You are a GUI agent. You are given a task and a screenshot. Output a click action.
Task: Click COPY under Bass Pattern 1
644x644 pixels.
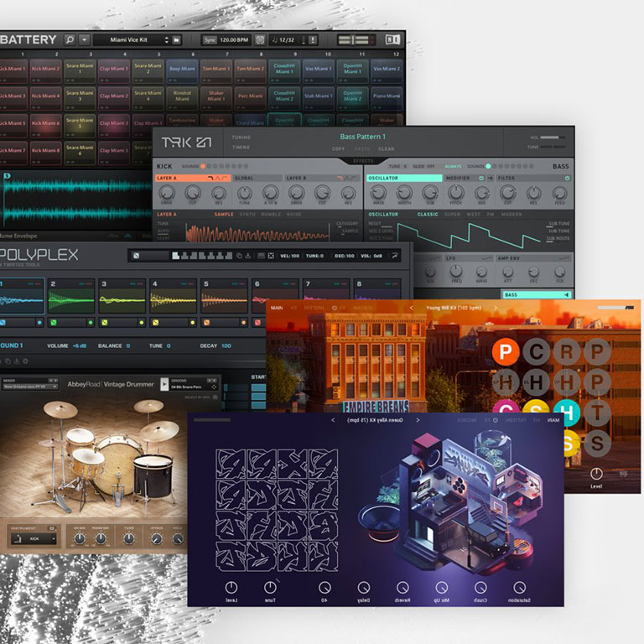pos(340,148)
